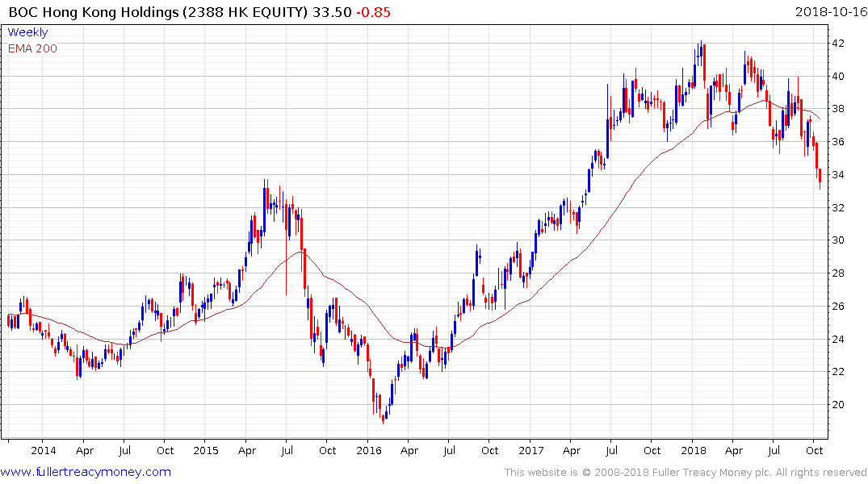Click the 30 price axis label

click(838, 240)
